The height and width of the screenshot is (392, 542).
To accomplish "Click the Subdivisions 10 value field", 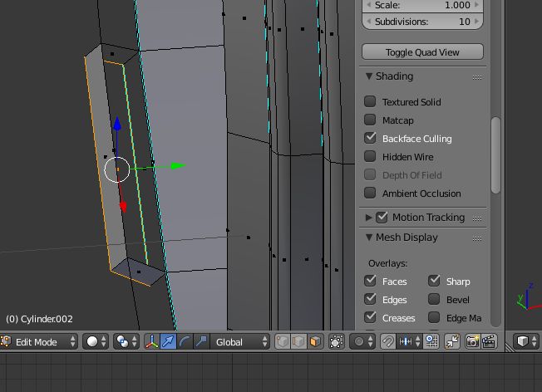I will point(422,22).
